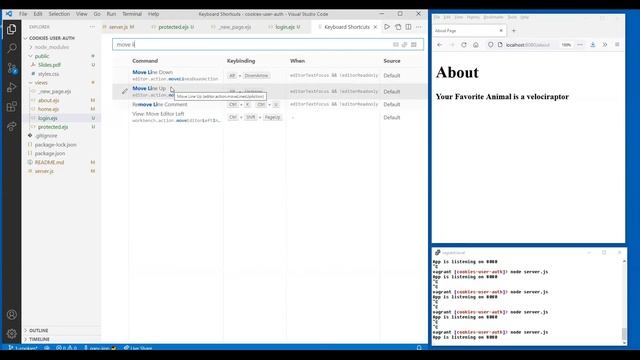Reload the Firefox About page
This screenshot has height=360, width=640.
[464, 45]
